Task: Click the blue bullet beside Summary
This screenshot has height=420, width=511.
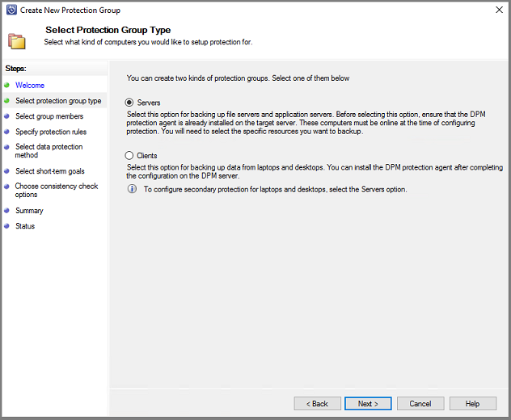Action: click(6, 211)
